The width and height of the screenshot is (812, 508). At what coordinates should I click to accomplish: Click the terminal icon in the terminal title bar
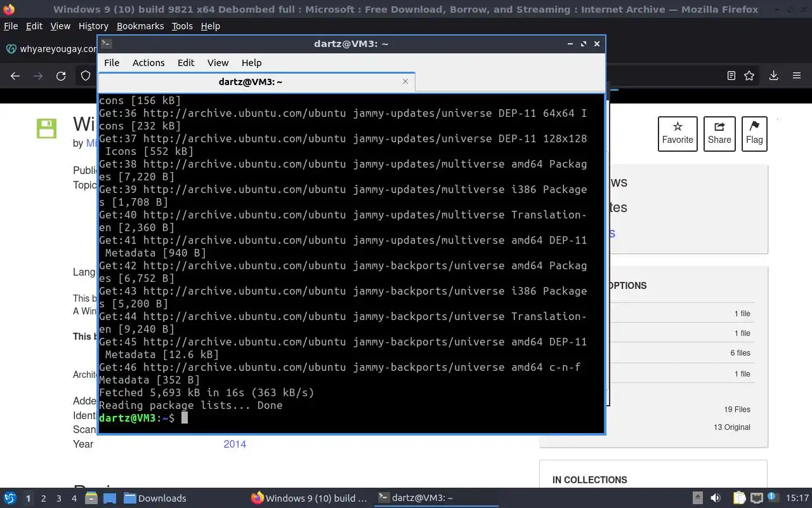coord(107,44)
